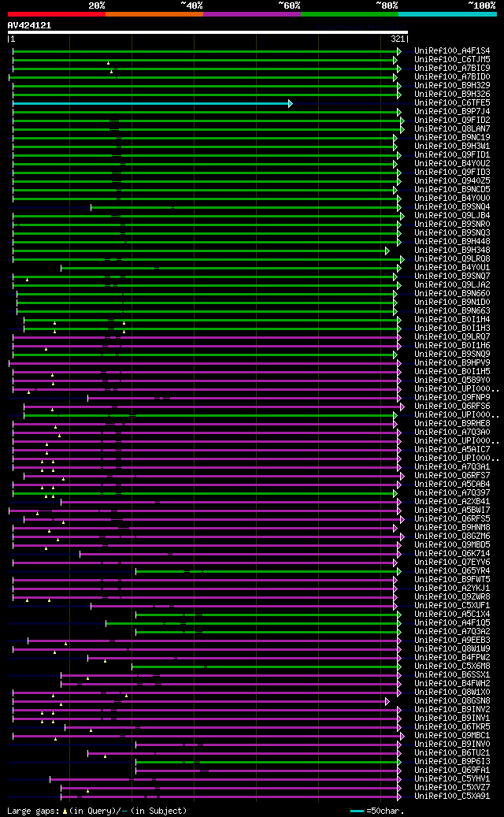Image resolution: width=504 pixels, height=817 pixels.
Task: Open hit UniRef100_A2XB41
Action: tap(452, 502)
